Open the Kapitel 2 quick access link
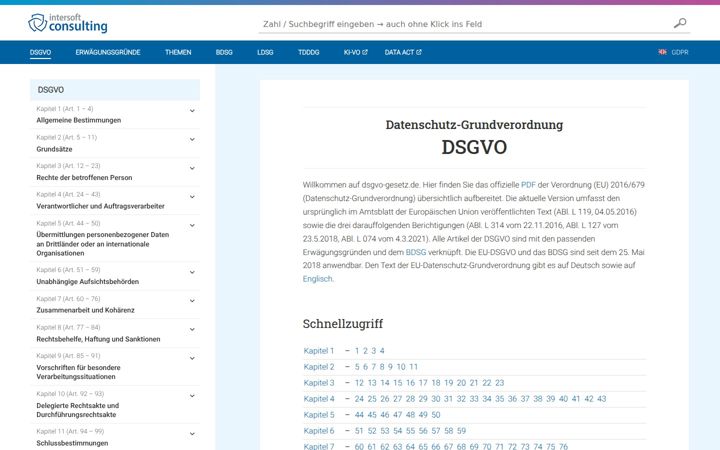Image resolution: width=720 pixels, height=450 pixels. [x=319, y=367]
